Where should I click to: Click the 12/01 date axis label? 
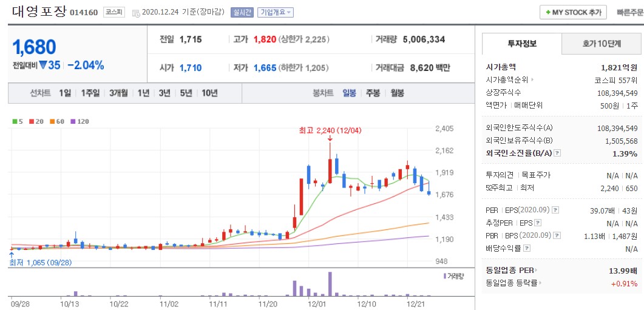click(316, 305)
